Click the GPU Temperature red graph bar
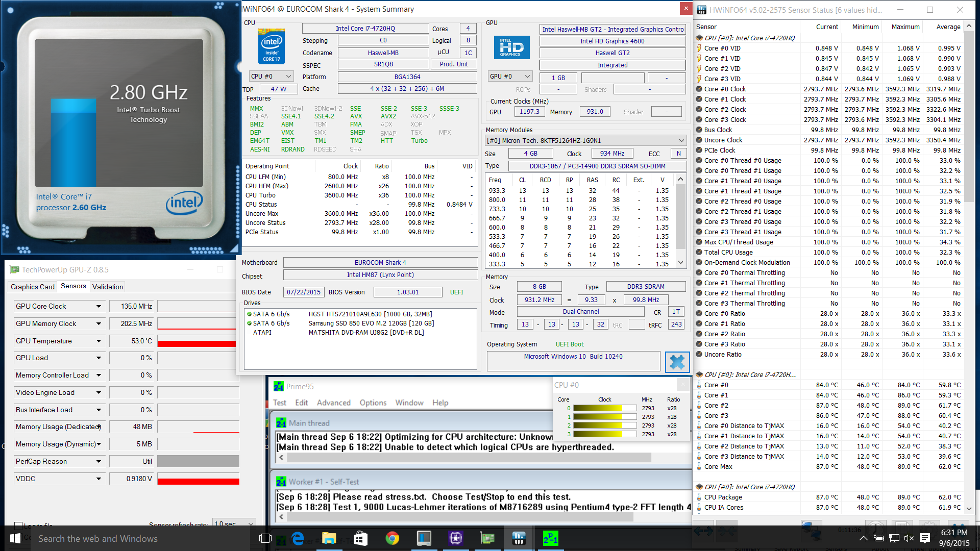Viewport: 980px width, 551px height. (x=198, y=343)
